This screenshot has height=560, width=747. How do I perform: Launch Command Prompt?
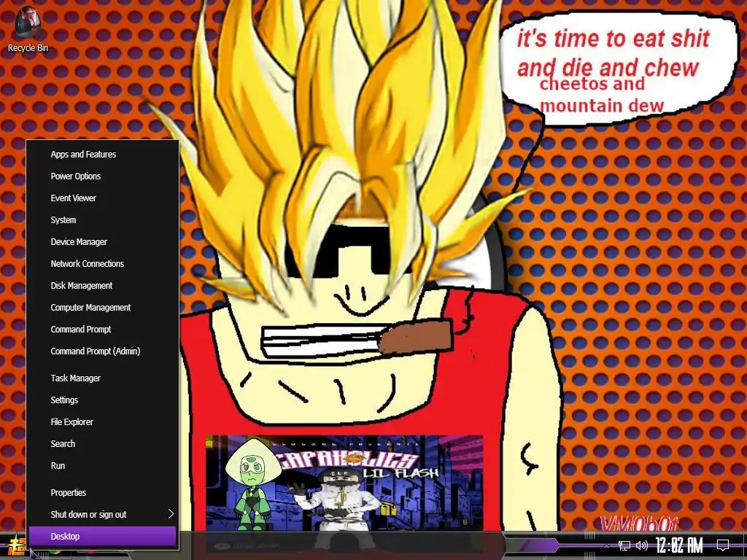102,330
